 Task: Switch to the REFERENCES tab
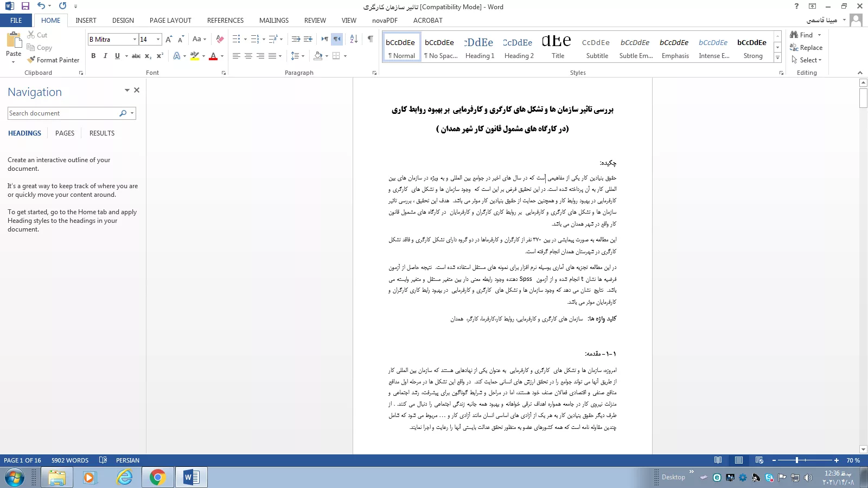click(x=225, y=20)
